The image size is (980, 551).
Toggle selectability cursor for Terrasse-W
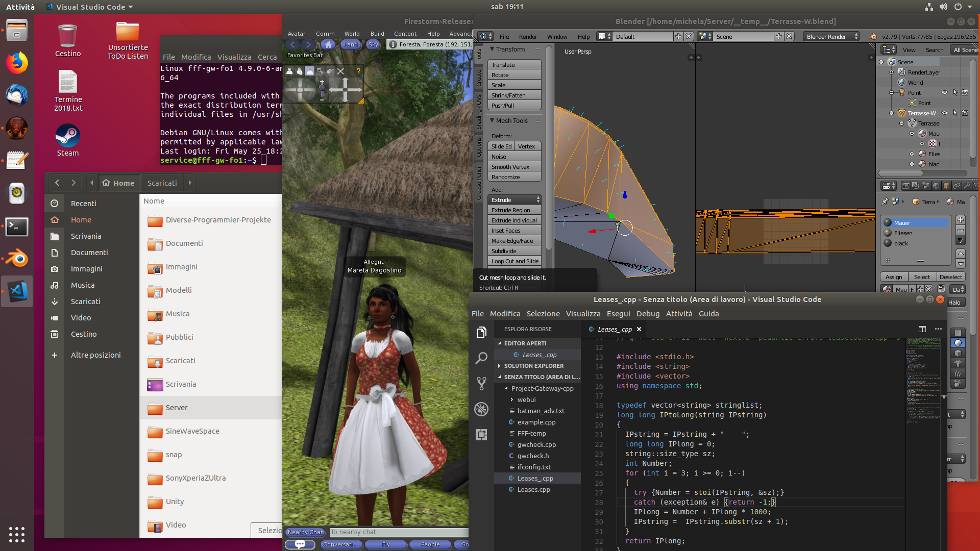tap(955, 113)
